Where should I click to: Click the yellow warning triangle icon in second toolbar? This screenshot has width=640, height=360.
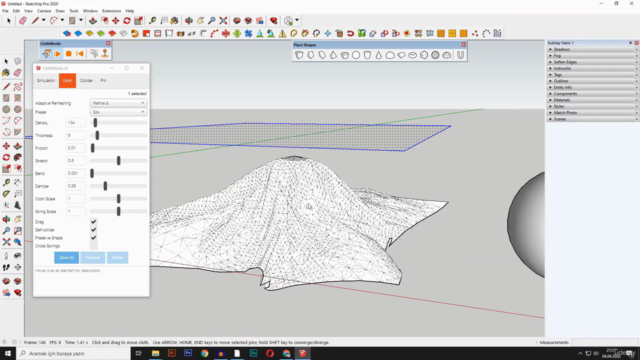click(x=282, y=33)
